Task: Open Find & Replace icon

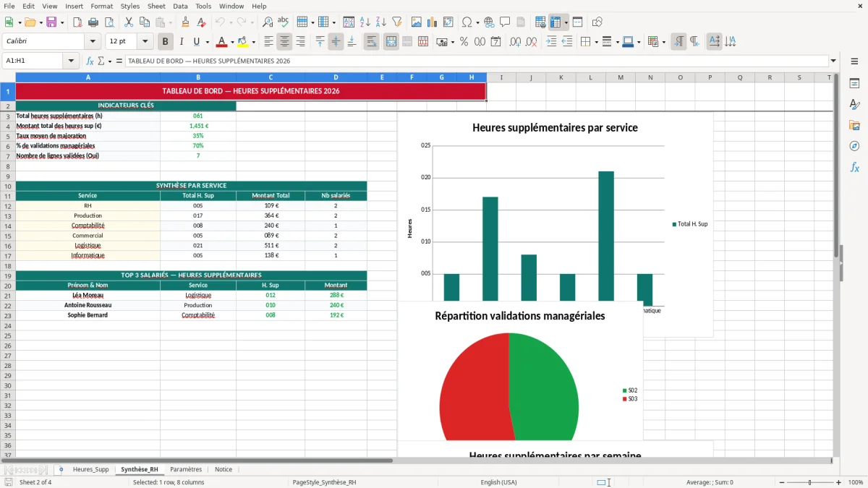Action: (x=268, y=22)
